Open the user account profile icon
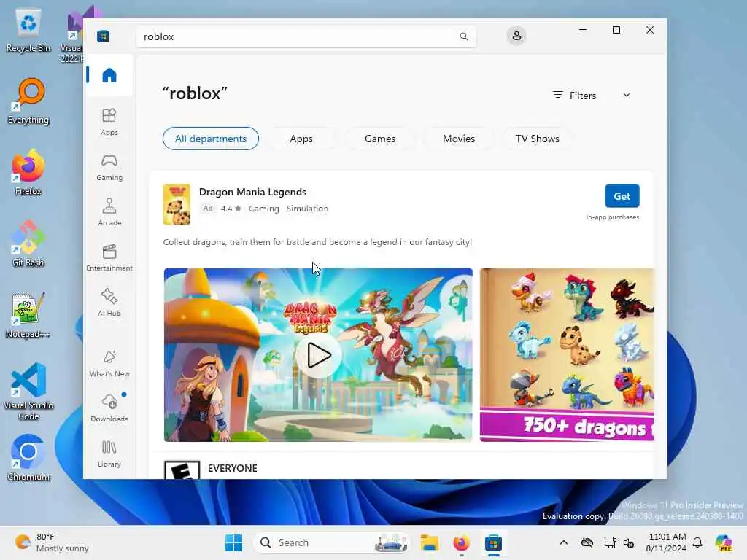Screen dimensions: 747x560 516,36
